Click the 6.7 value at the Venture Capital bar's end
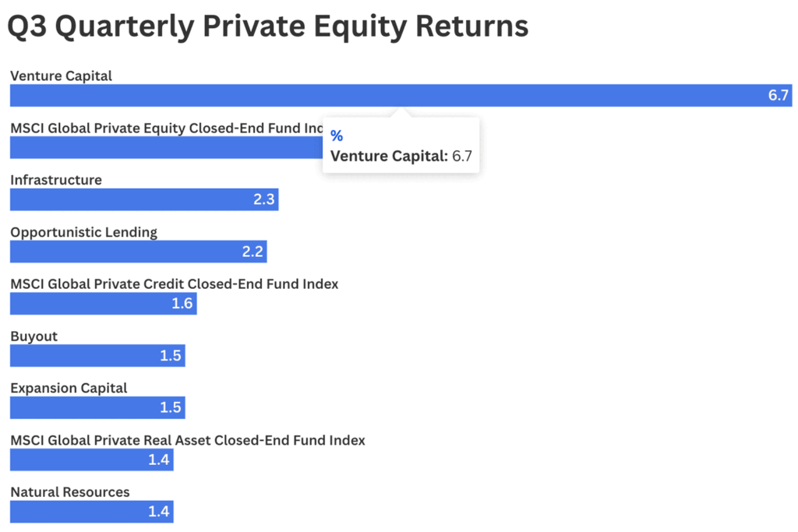798x532 pixels. point(779,96)
